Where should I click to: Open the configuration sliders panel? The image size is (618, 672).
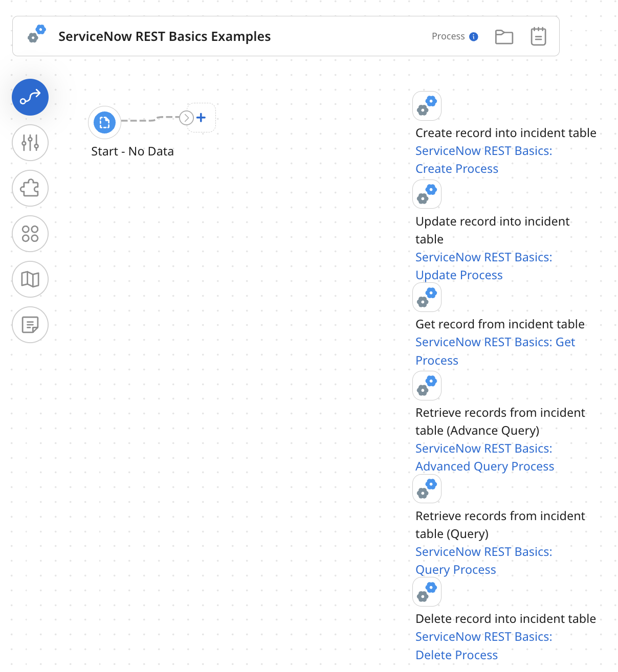pos(30,143)
